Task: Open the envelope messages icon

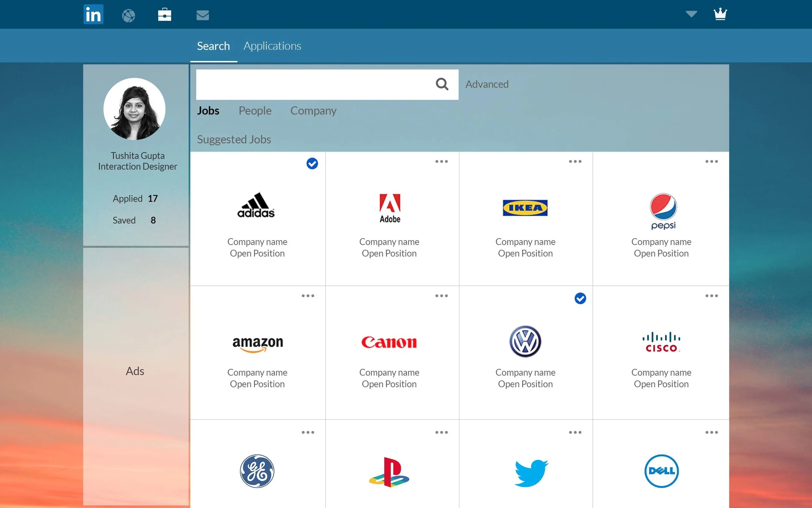Action: (202, 15)
